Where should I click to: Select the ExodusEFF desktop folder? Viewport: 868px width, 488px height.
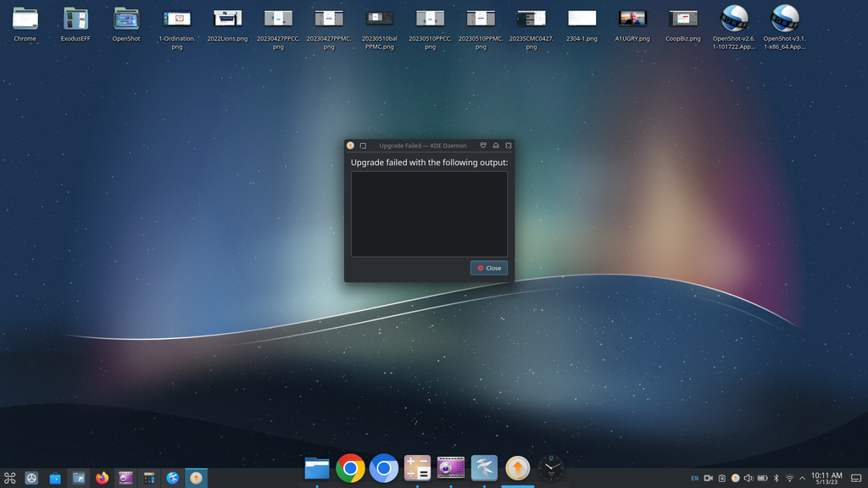(75, 19)
